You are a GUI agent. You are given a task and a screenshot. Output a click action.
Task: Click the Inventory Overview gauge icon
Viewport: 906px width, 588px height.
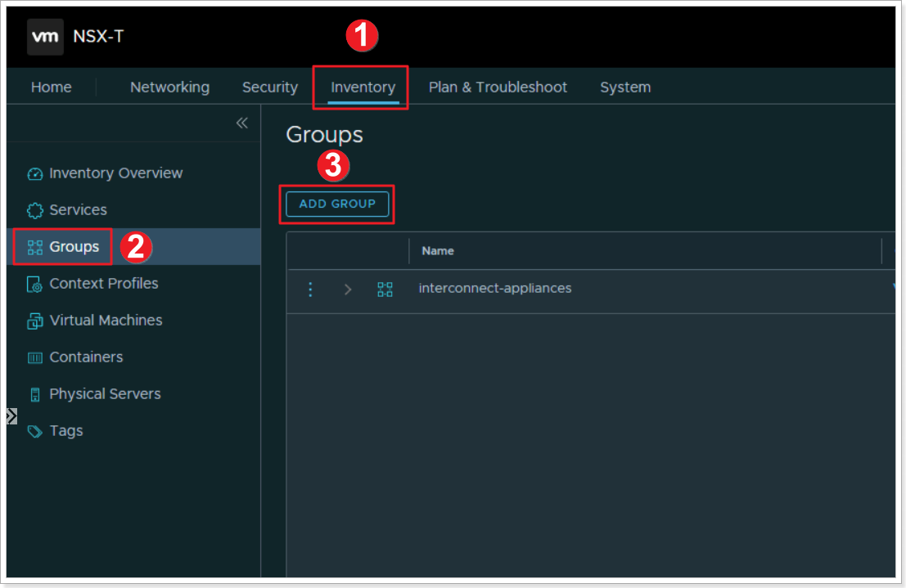[34, 173]
